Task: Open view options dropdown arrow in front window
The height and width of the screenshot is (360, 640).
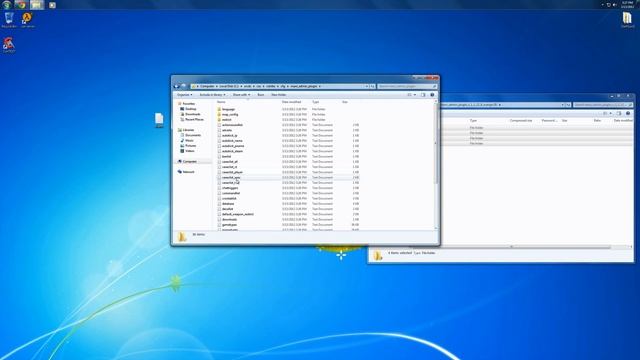Action: (415, 95)
